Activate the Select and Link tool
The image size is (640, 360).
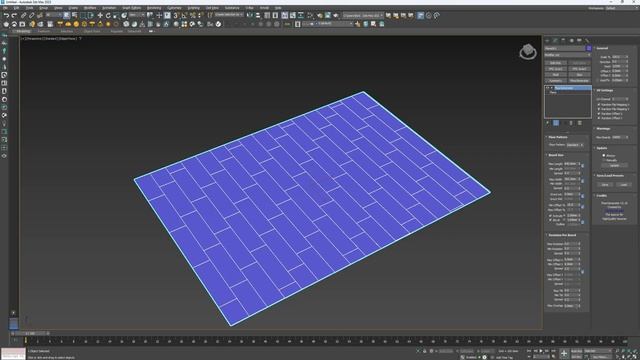click(24, 16)
